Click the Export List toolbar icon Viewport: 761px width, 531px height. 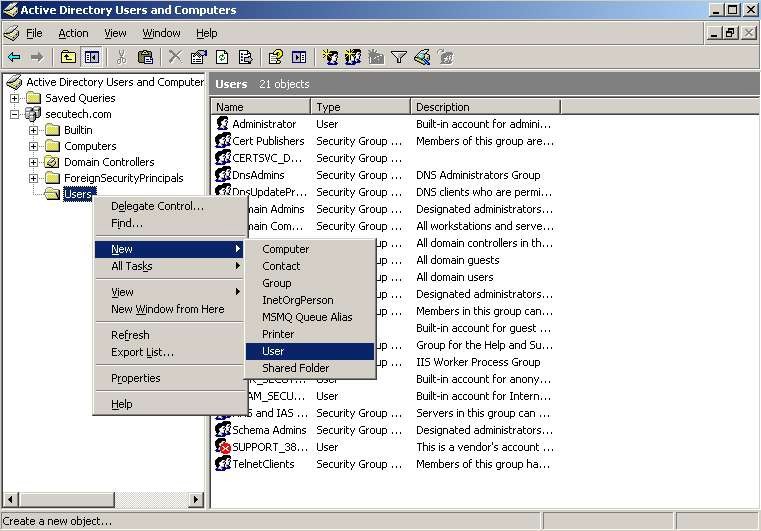point(246,57)
